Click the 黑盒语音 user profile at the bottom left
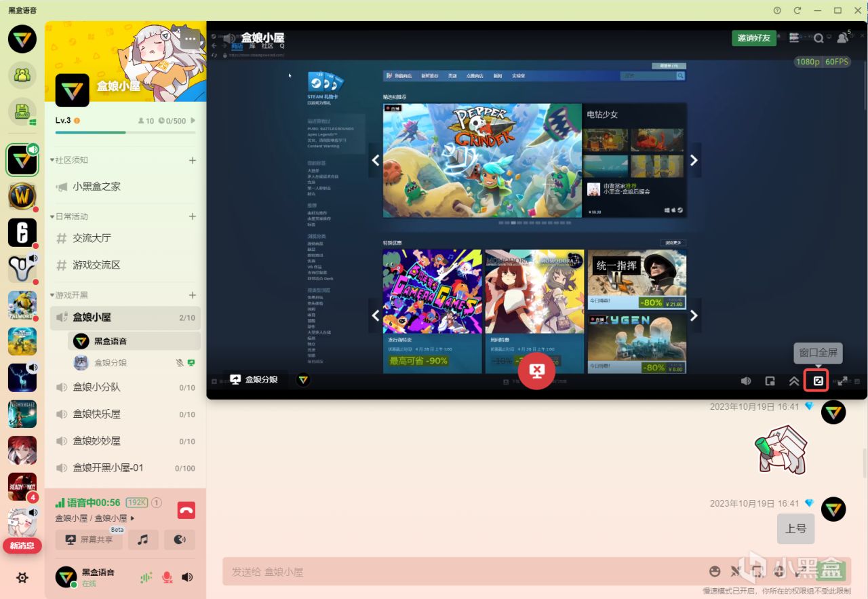The height and width of the screenshot is (599, 868). tap(85, 577)
